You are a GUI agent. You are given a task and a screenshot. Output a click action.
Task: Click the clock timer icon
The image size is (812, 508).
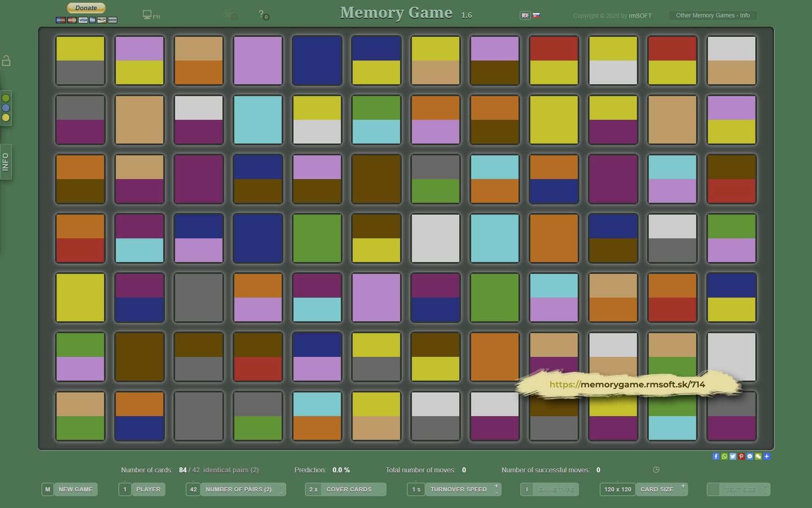coord(656,469)
